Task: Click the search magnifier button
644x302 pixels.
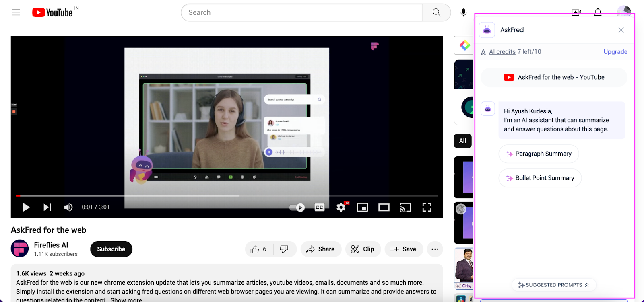Action: pyautogui.click(x=437, y=12)
